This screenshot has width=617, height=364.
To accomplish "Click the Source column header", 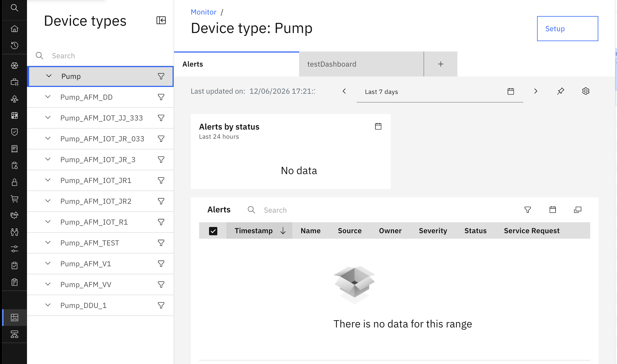I will [350, 231].
